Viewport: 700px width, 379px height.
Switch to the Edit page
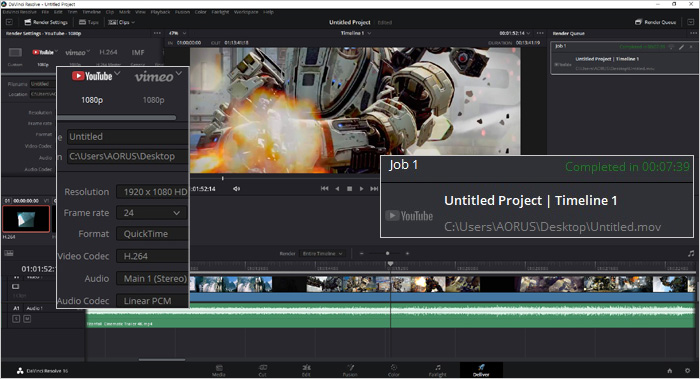306,371
